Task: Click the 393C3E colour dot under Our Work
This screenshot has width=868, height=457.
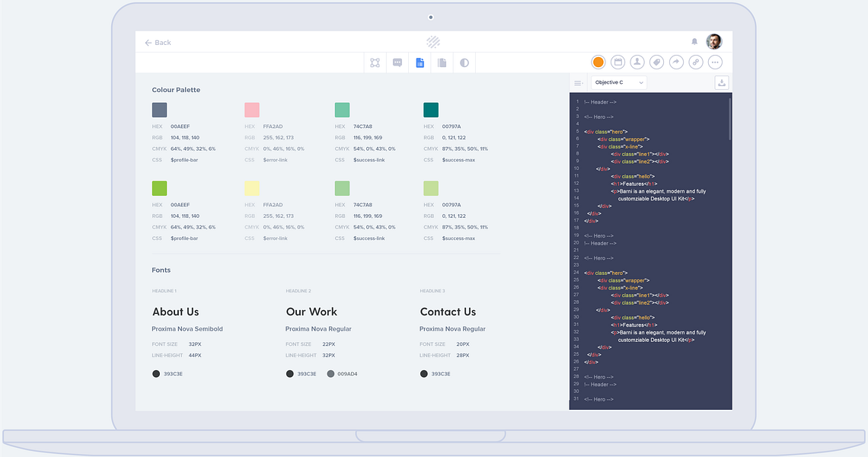Action: pyautogui.click(x=289, y=374)
